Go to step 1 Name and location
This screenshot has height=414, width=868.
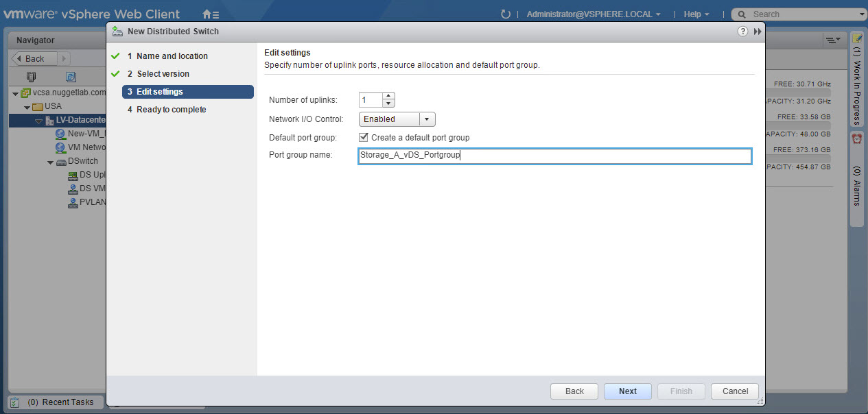(172, 56)
